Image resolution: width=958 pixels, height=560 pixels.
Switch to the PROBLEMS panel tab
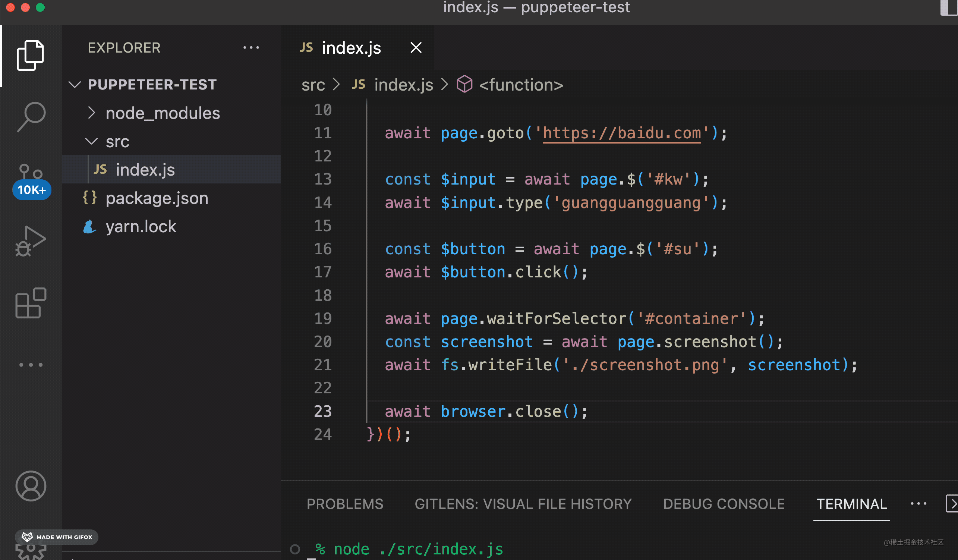(x=345, y=504)
